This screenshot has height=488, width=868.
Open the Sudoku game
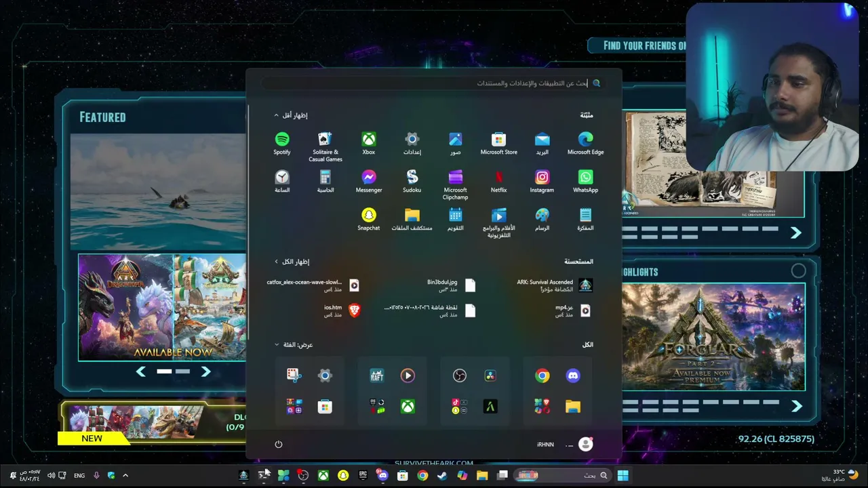(x=412, y=182)
